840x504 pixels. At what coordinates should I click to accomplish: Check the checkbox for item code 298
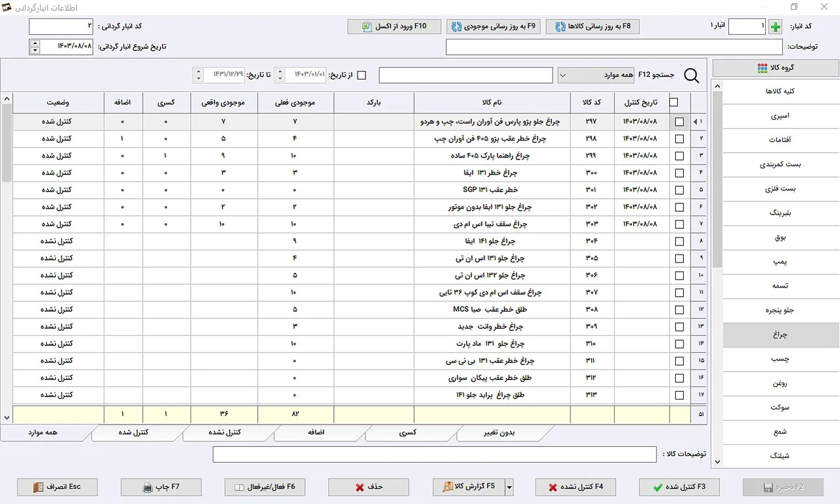coord(679,139)
